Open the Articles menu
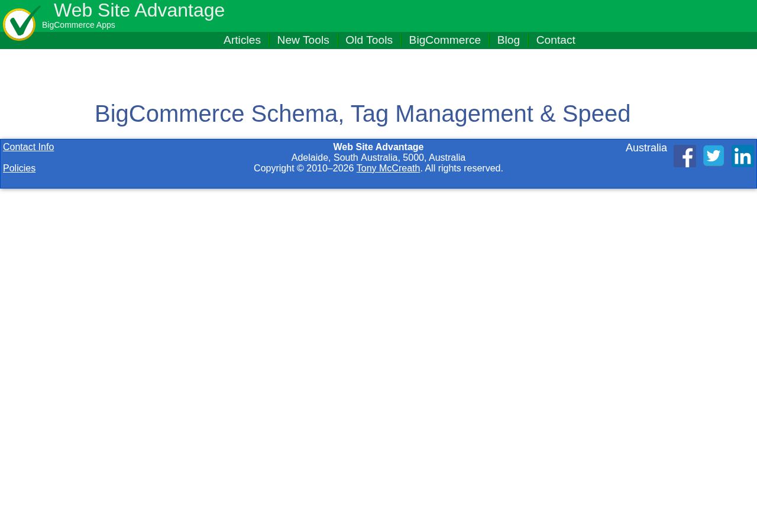This screenshot has width=757, height=532. coord(242,40)
